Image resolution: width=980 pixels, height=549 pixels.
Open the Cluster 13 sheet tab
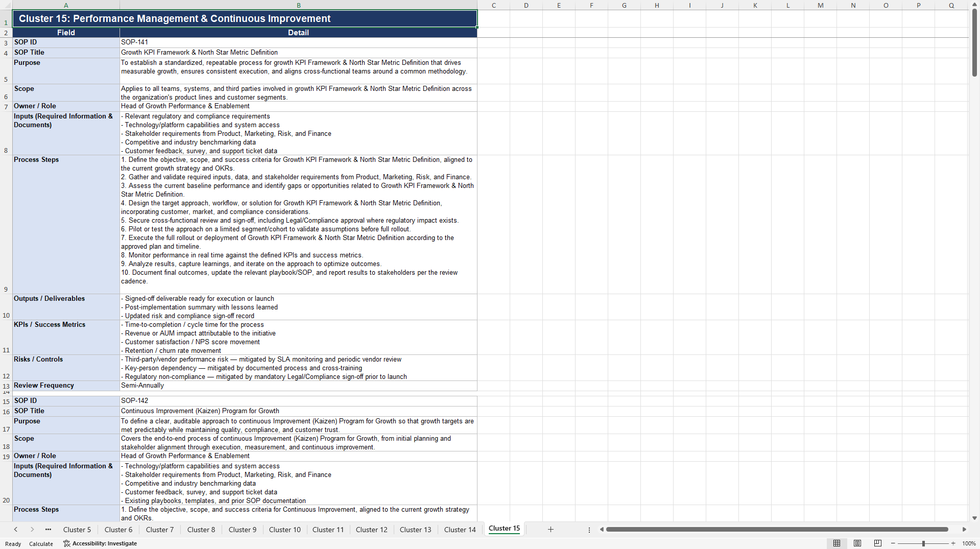coord(416,530)
